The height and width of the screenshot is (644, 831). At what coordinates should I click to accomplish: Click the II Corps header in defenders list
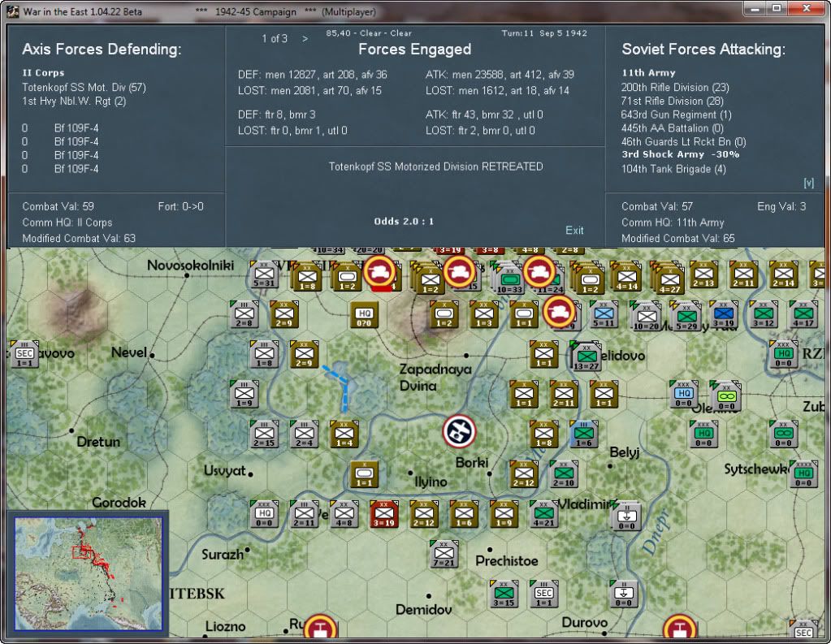[43, 73]
